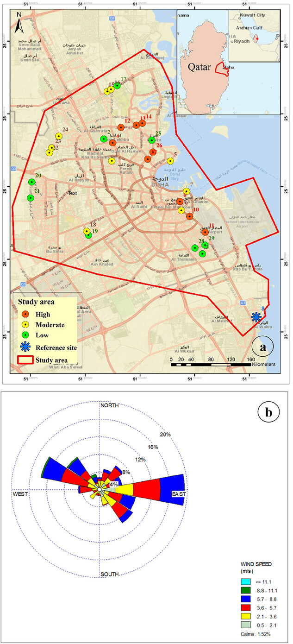Click the 8% ring label

tap(126, 472)
